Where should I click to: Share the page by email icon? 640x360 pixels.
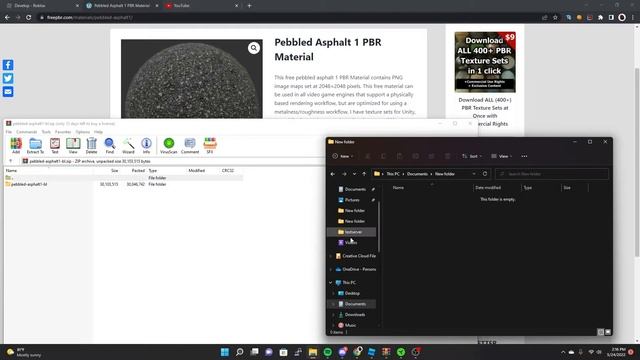(x=8, y=91)
